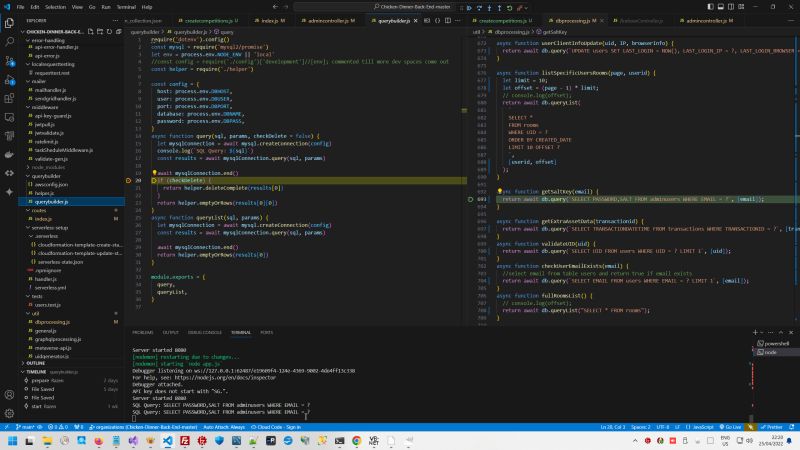Open the Selection menu

56,7
